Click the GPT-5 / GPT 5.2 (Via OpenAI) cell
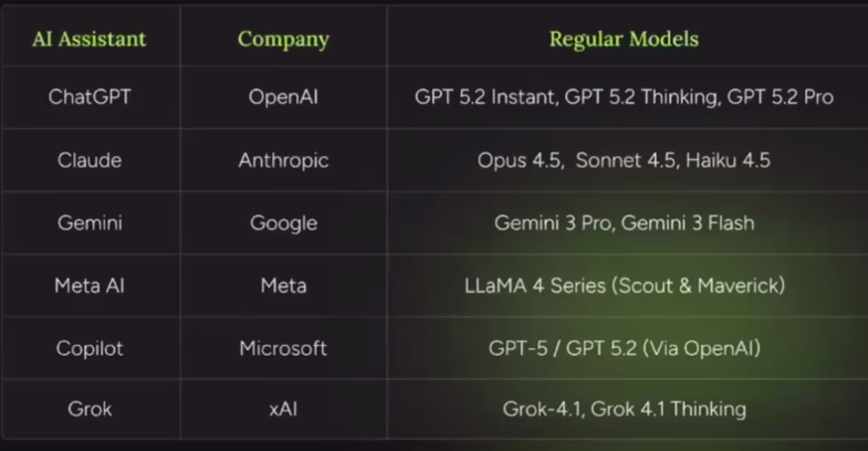The height and width of the screenshot is (451, 868). click(x=624, y=348)
